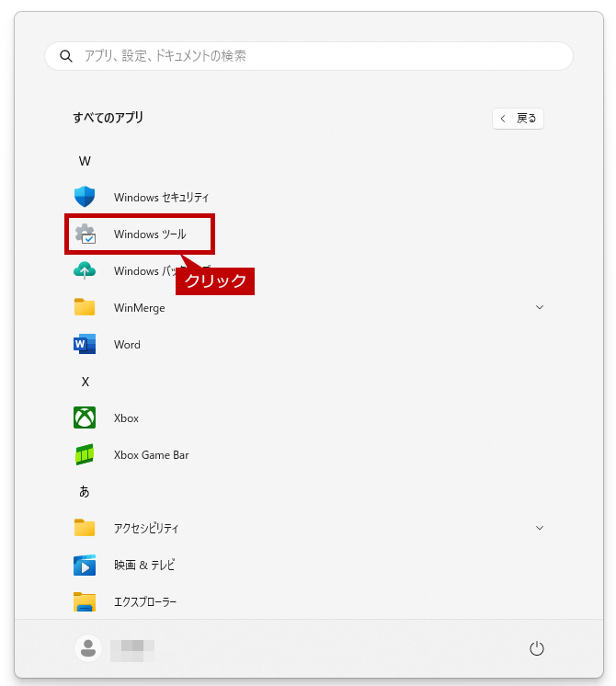Click the blurred user name
Screen dimensions: 616x686
point(132,650)
